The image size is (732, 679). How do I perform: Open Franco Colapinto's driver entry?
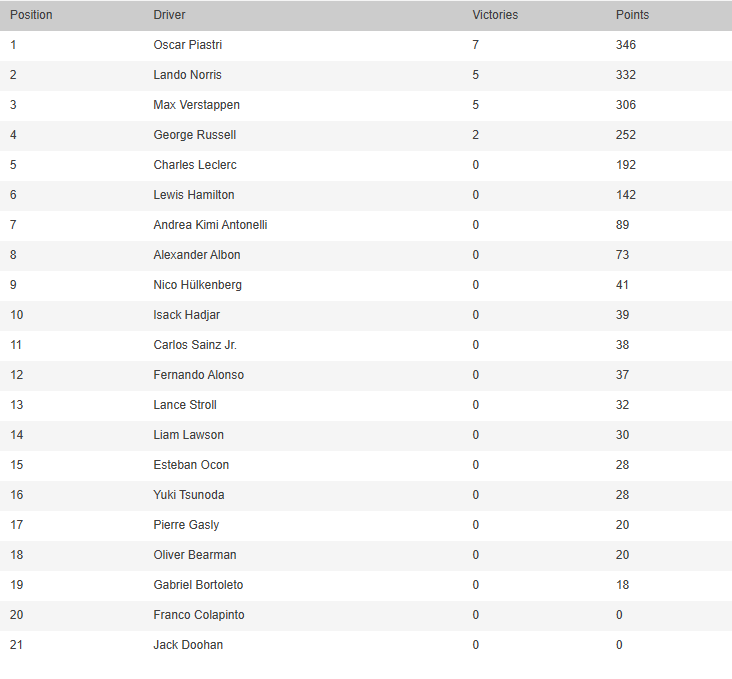tap(198, 615)
